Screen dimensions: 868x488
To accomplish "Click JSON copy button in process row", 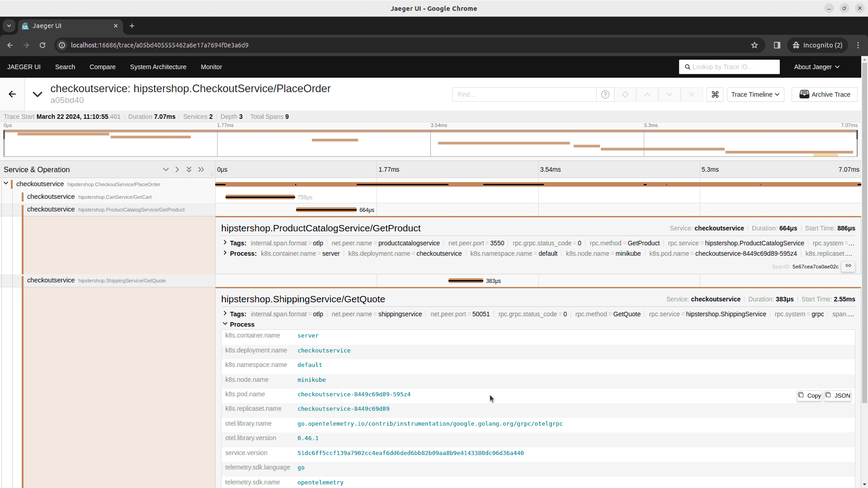I will click(838, 396).
